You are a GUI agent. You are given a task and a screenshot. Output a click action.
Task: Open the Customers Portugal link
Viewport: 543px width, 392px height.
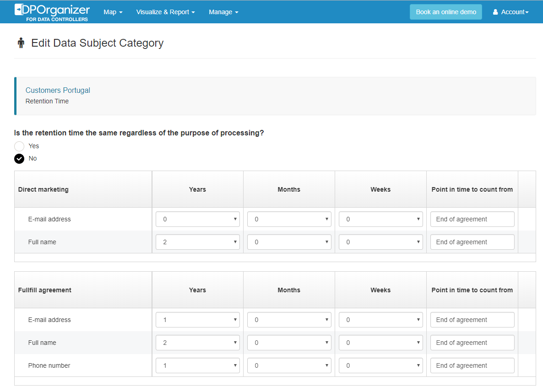[58, 90]
